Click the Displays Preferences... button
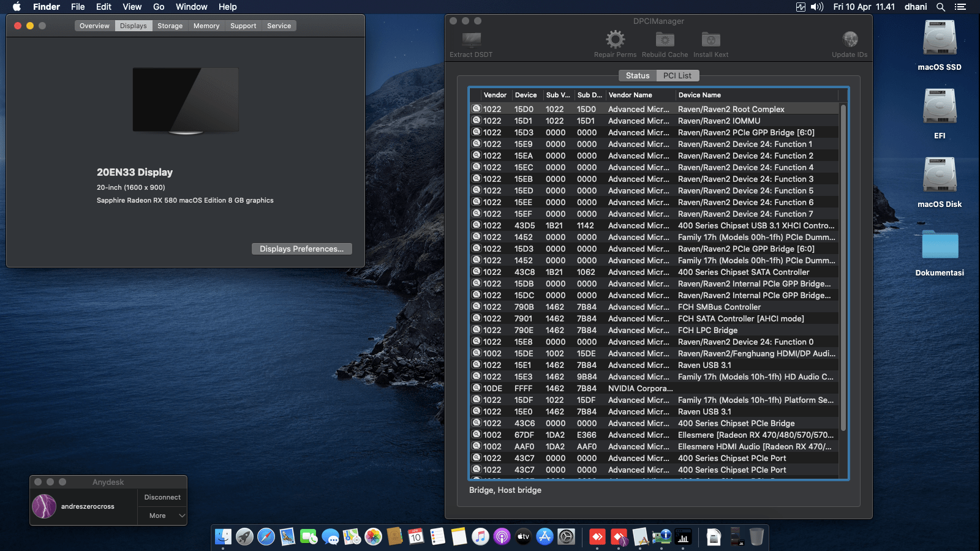Viewport: 980px width, 551px height. click(x=302, y=249)
